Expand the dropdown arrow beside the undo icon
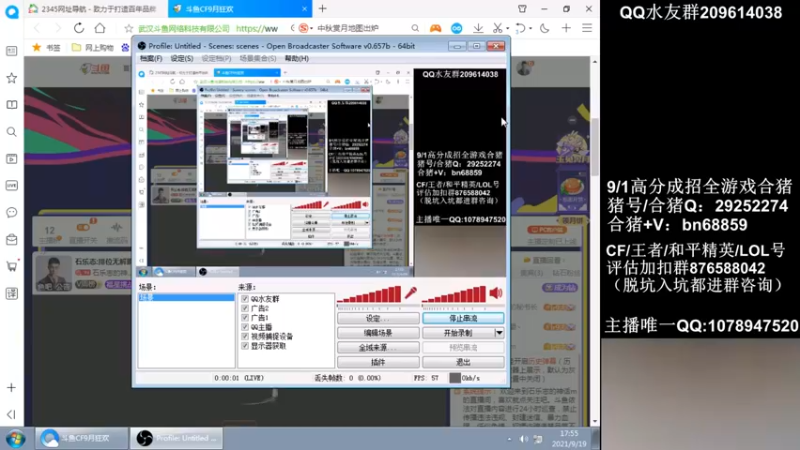The height and width of the screenshot is (450, 800). tap(531, 29)
